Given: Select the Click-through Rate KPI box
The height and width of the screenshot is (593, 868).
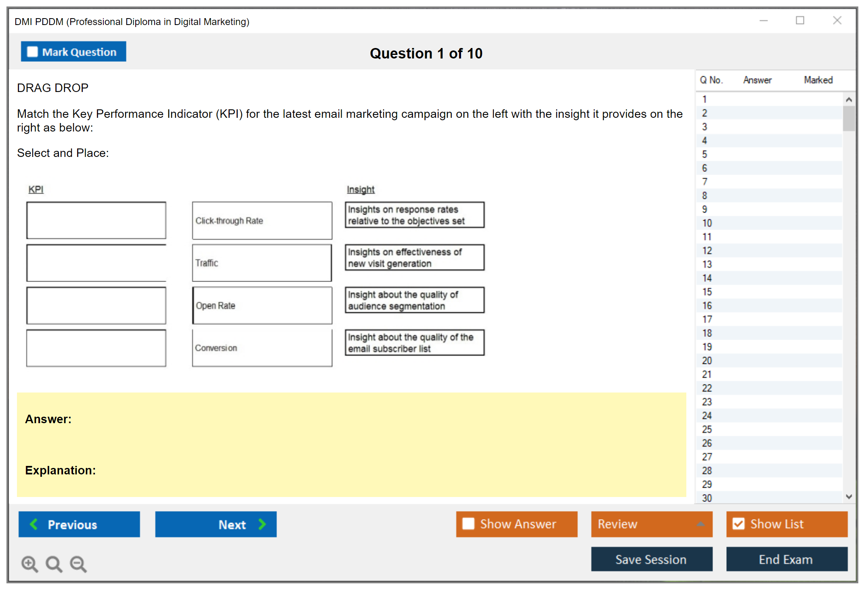Looking at the screenshot, I should 262,221.
